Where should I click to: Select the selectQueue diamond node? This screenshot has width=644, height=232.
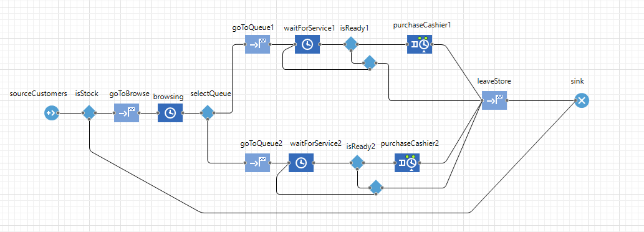[x=208, y=112]
